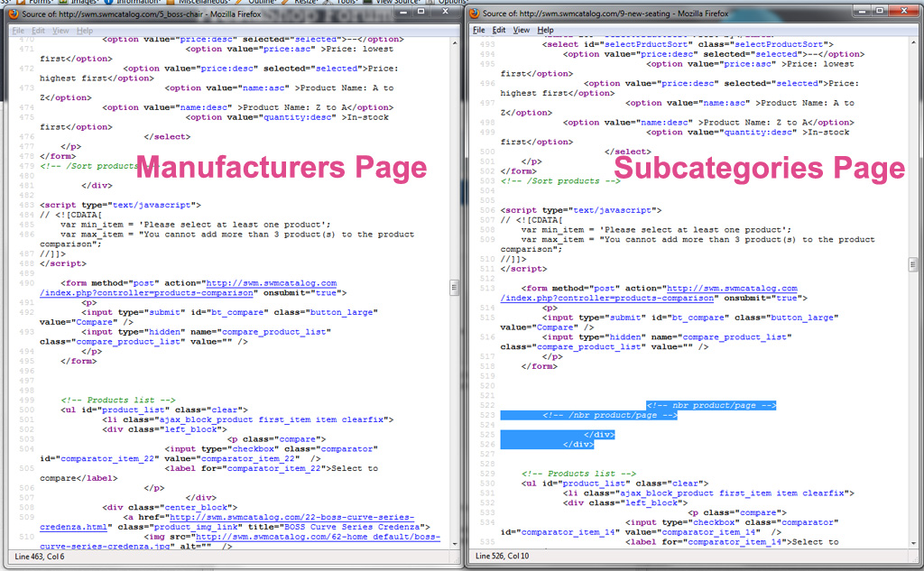The image size is (924, 571).
Task: Click the scroll-down arrow in the 5_boss-chair window
Action: (455, 544)
